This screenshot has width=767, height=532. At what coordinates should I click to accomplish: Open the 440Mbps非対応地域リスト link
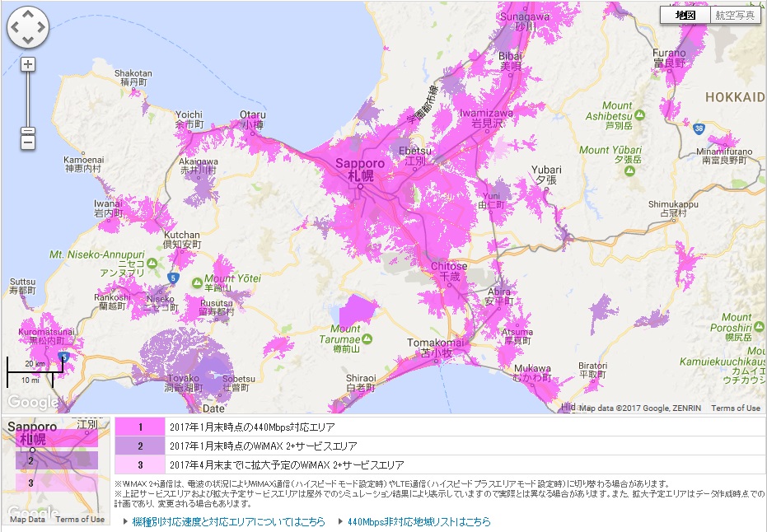[x=419, y=522]
